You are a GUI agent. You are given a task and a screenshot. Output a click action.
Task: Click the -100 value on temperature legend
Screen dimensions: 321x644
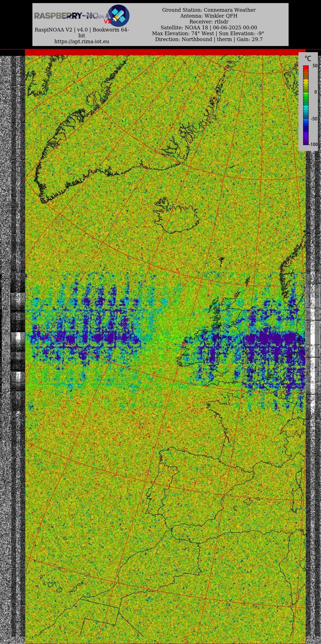tap(314, 144)
